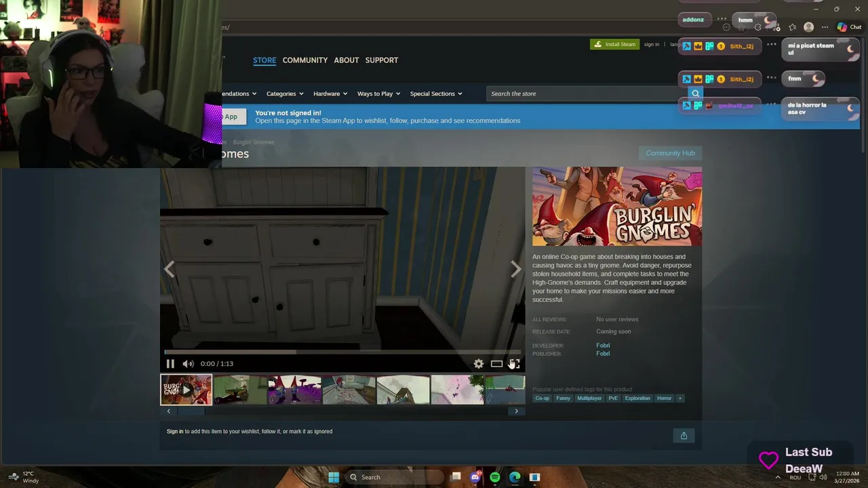Select the Horror tag
The height and width of the screenshot is (488, 868).
664,399
